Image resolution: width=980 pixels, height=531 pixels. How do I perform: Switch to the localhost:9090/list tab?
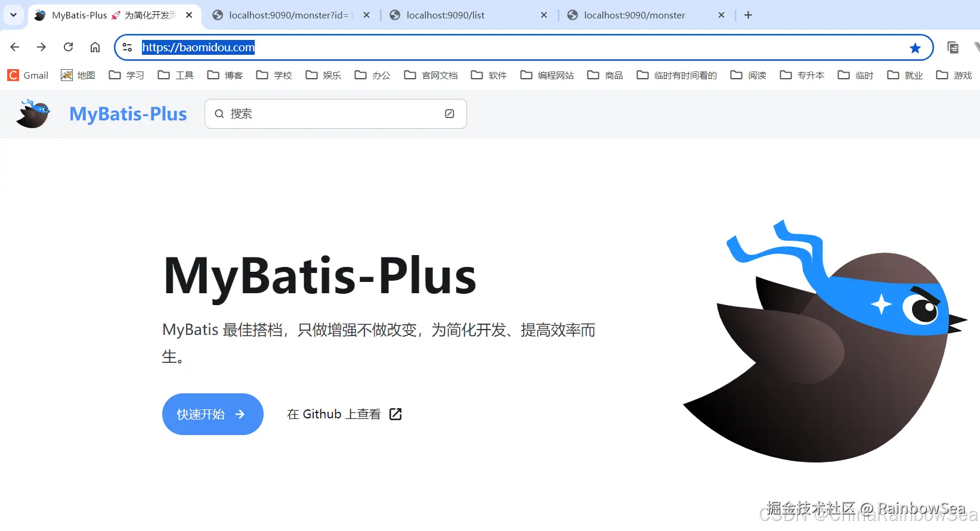[x=467, y=15]
